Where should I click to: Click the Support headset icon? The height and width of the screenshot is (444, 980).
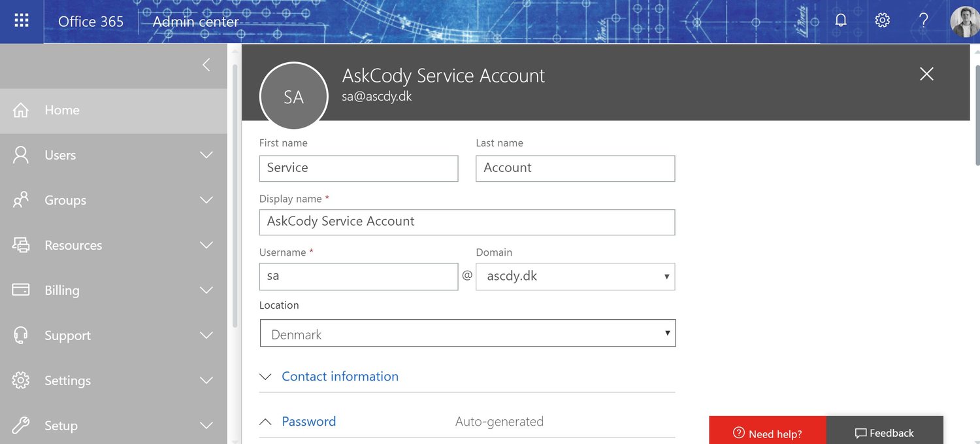[x=21, y=335]
